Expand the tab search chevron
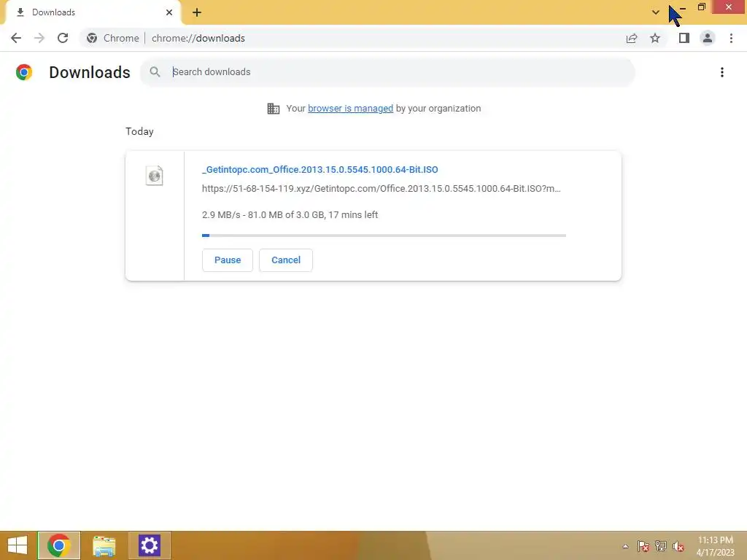This screenshot has width=747, height=560. [x=656, y=12]
